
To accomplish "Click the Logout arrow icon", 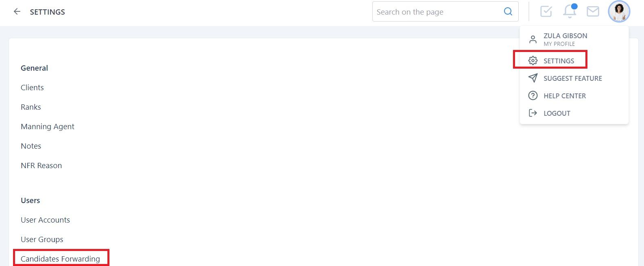I will (x=533, y=113).
